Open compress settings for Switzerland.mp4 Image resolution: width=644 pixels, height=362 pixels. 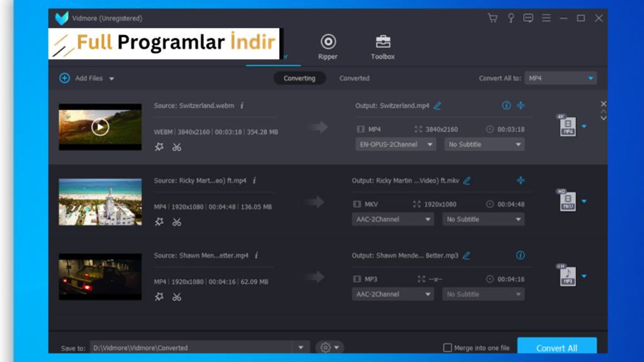point(520,106)
